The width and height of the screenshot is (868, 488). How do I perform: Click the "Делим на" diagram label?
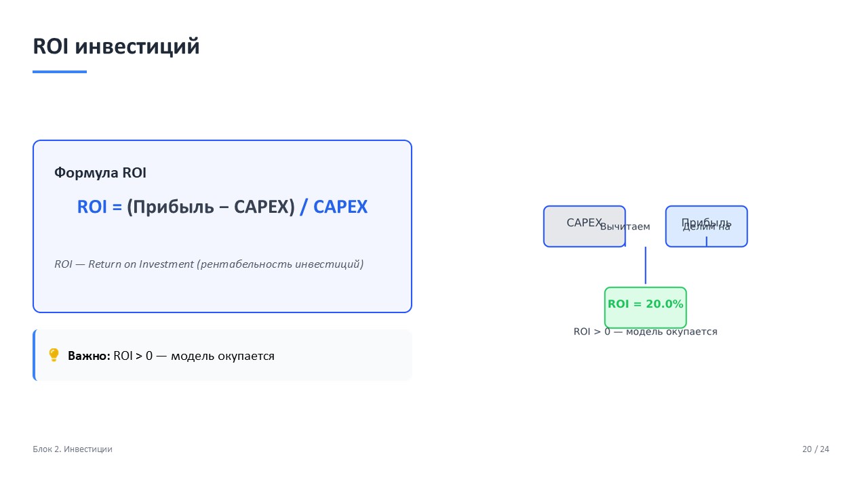pyautogui.click(x=706, y=227)
